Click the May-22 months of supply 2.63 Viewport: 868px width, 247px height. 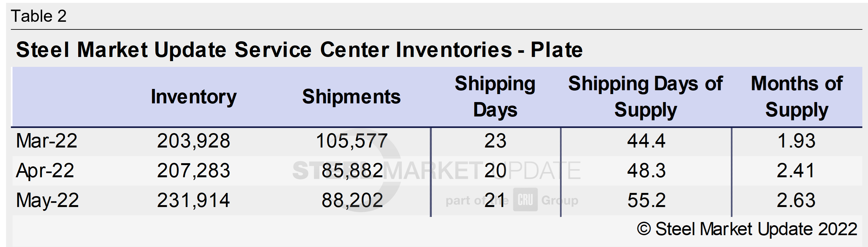click(x=796, y=200)
